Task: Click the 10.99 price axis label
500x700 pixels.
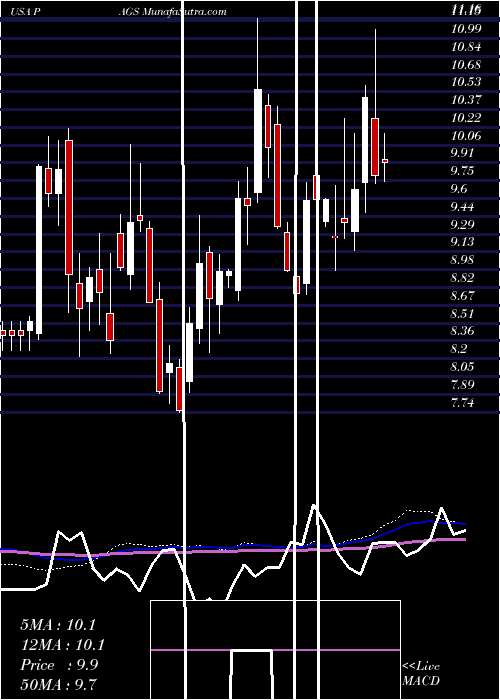Action: (466, 29)
